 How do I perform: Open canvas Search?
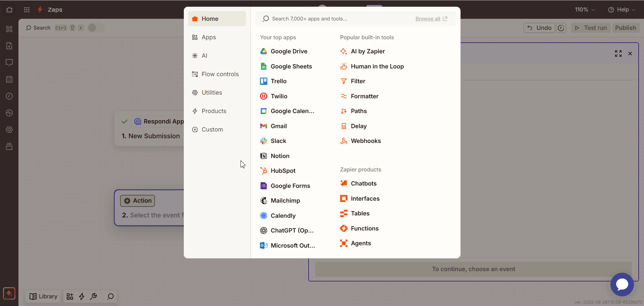point(38,28)
